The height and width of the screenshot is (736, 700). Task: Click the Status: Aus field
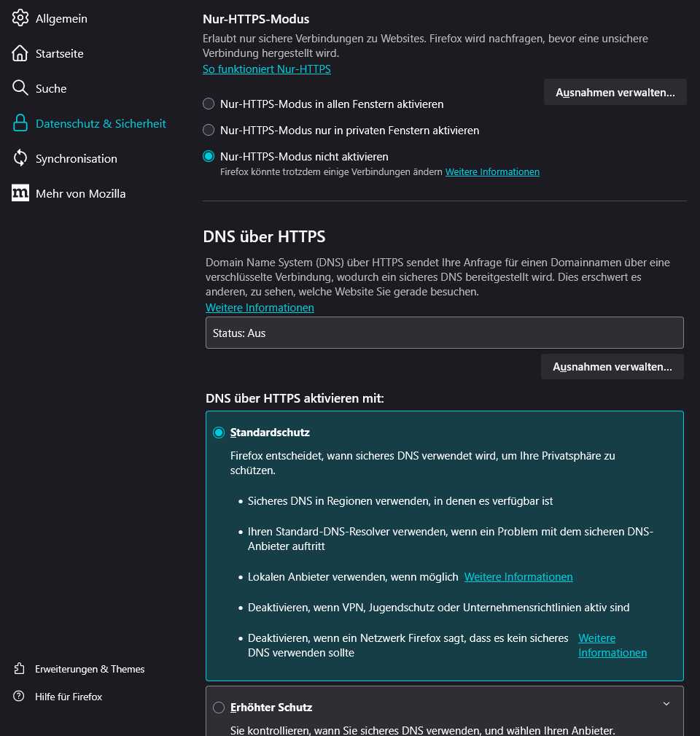[x=444, y=333]
